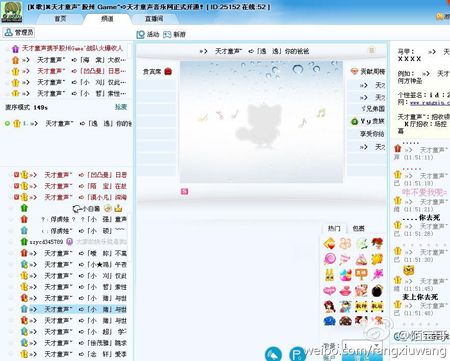The image size is (450, 361).
Task: Select user row containing 小 超
Action: tap(74, 332)
